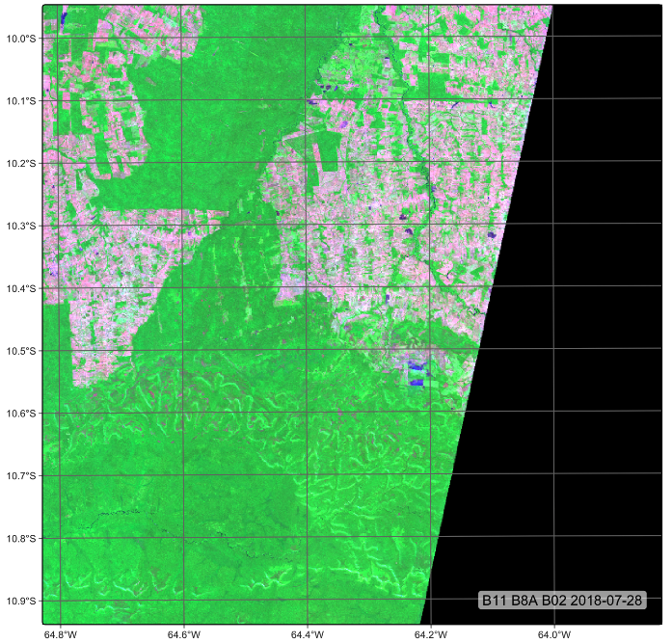672x643 pixels.
Task: Select the 64.2°W longitude tick label
Action: point(430,634)
